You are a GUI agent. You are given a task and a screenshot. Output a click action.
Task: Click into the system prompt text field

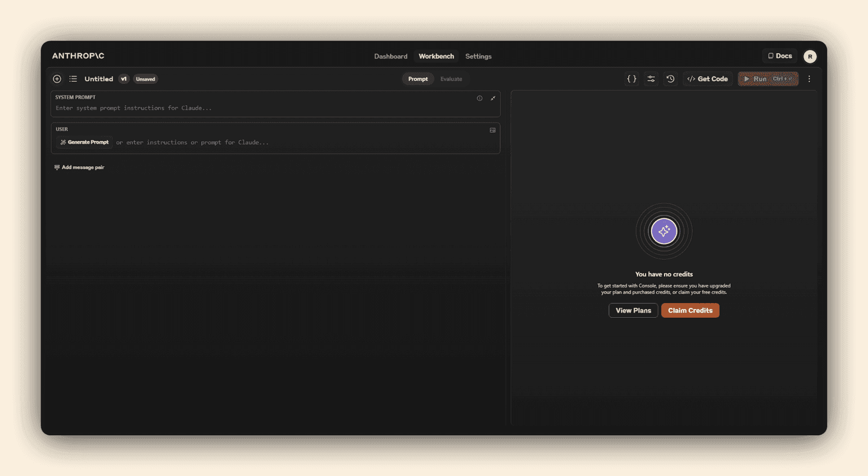click(x=260, y=108)
